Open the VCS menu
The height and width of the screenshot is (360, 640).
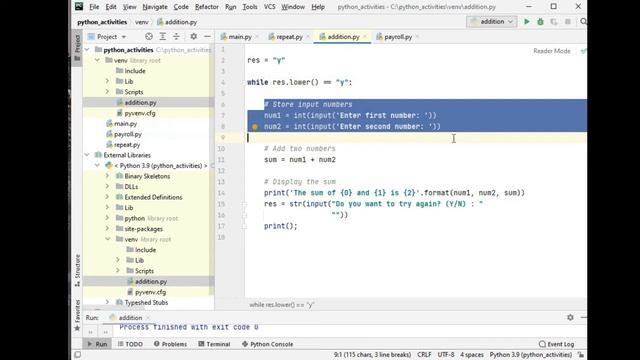point(269,7)
